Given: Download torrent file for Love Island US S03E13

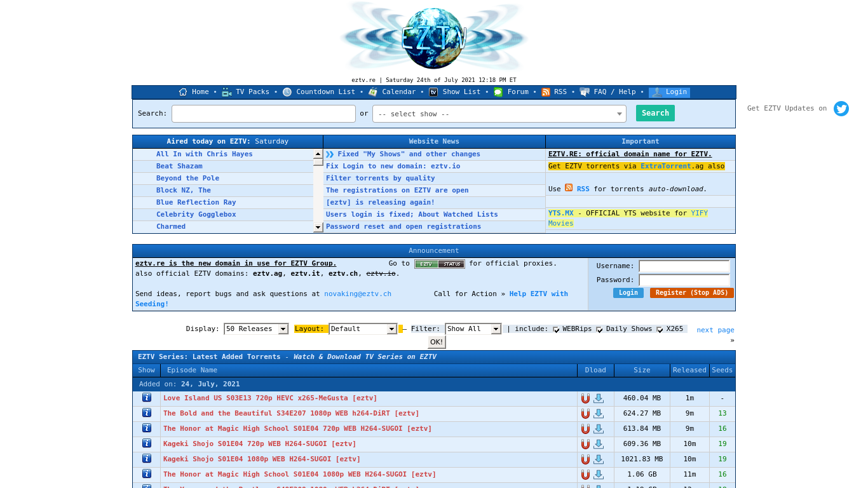Looking at the screenshot, I should coord(599,398).
